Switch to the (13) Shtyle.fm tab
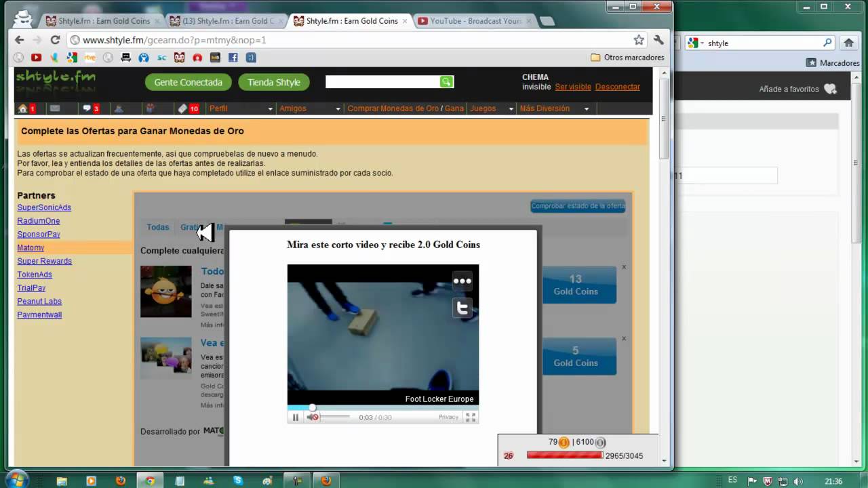The height and width of the screenshot is (488, 868). [x=226, y=21]
